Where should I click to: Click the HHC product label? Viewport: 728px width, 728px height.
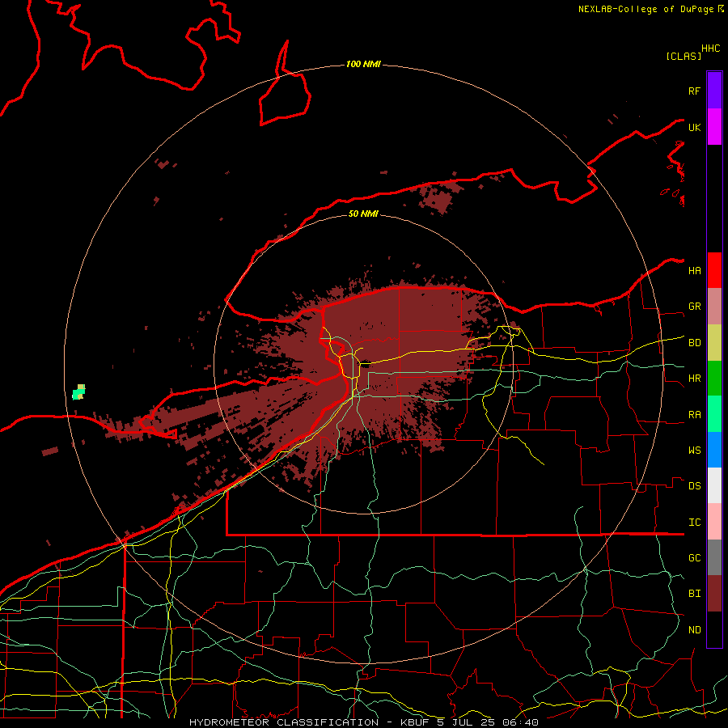point(711,49)
